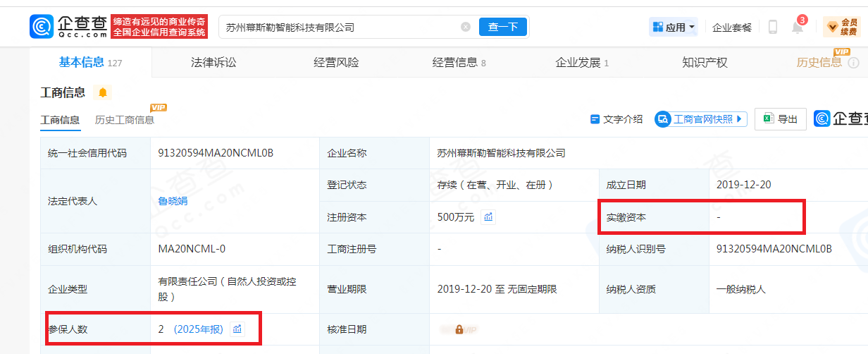Click the company name 苏州蒂斯勒智能科技有限公司 cell
This screenshot has height=354, width=868.
(501, 153)
